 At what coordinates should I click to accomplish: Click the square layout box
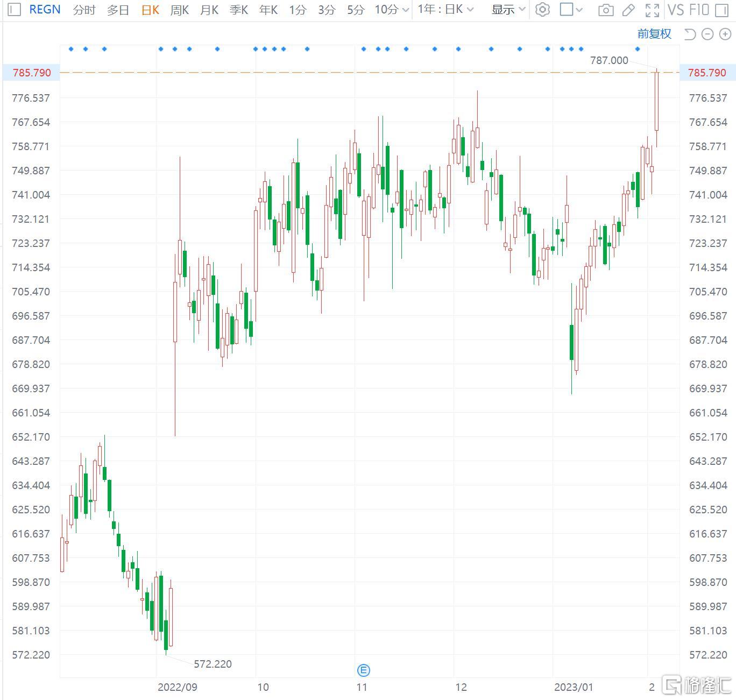(x=567, y=10)
